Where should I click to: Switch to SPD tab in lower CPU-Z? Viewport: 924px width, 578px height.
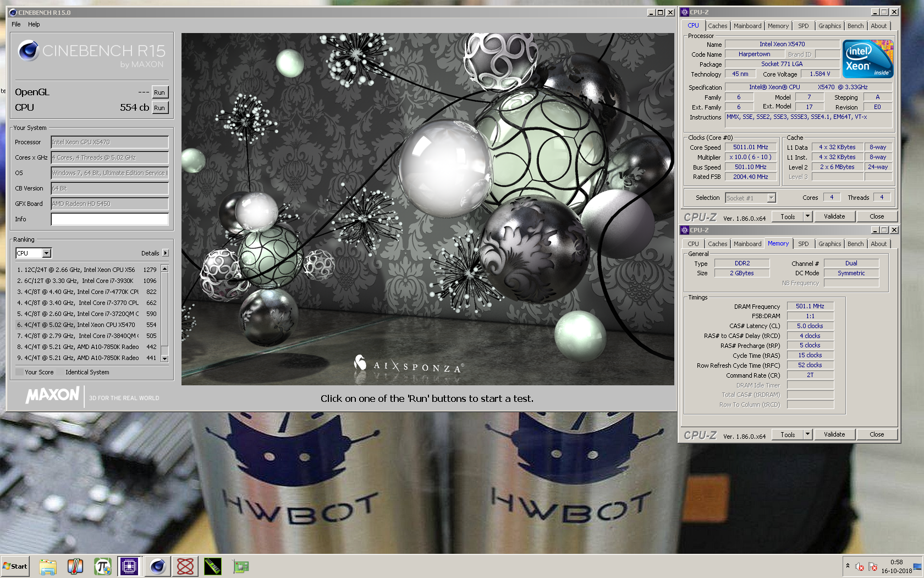(x=804, y=244)
